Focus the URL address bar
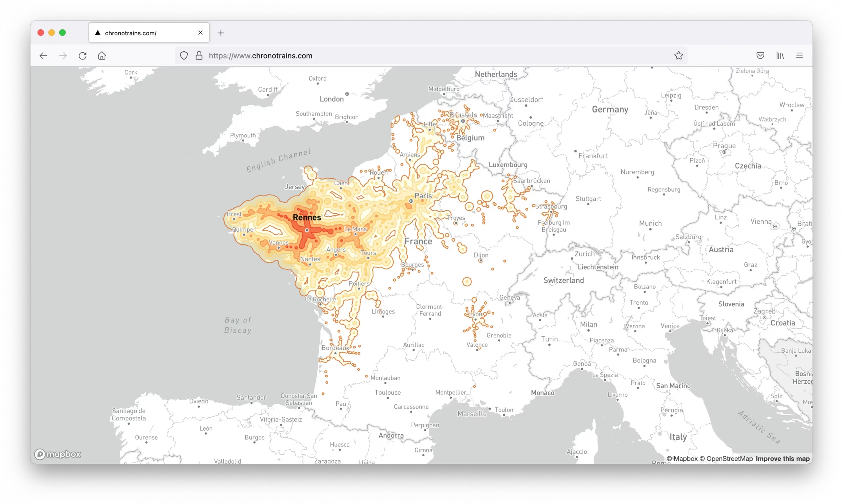843x504 pixels. (x=431, y=56)
